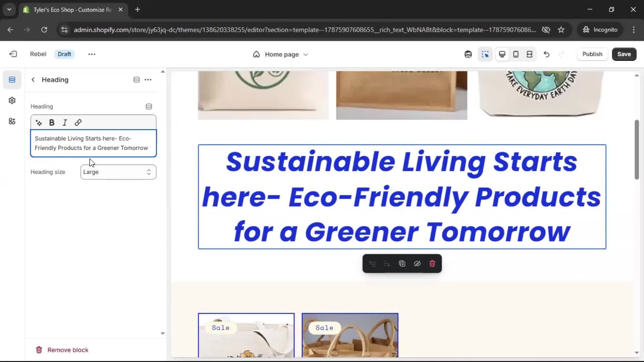The width and height of the screenshot is (644, 362).
Task: Click the AI generate text sparkle icon
Action: tap(39, 123)
